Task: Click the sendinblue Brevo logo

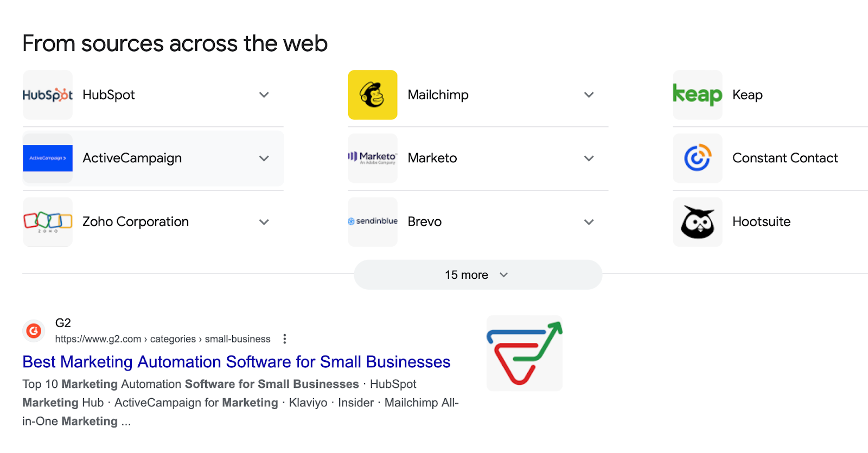Action: 373,222
